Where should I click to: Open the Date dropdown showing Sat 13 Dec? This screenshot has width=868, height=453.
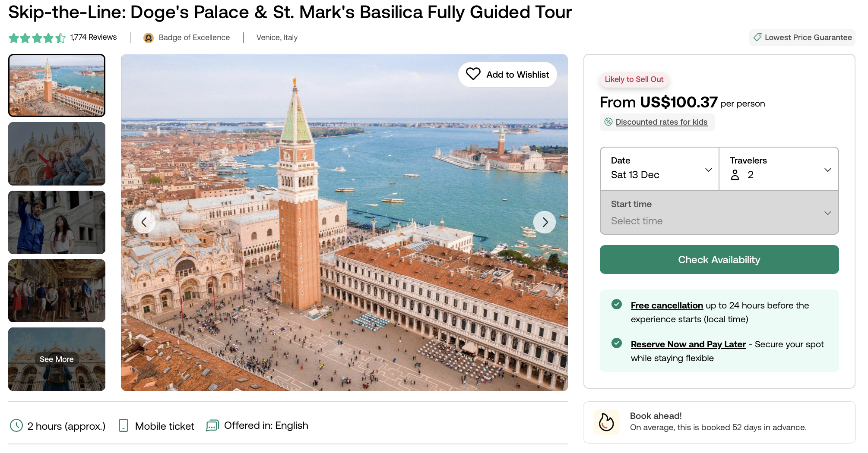[659, 169]
